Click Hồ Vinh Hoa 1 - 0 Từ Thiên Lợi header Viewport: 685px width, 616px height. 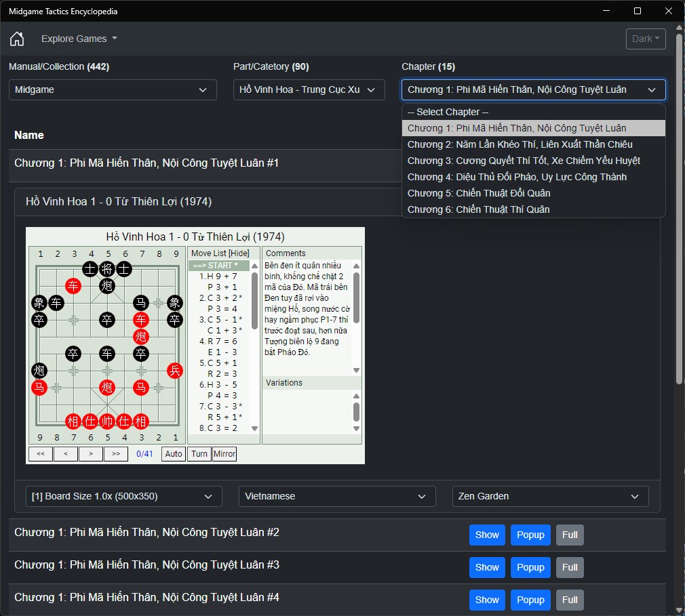119,202
